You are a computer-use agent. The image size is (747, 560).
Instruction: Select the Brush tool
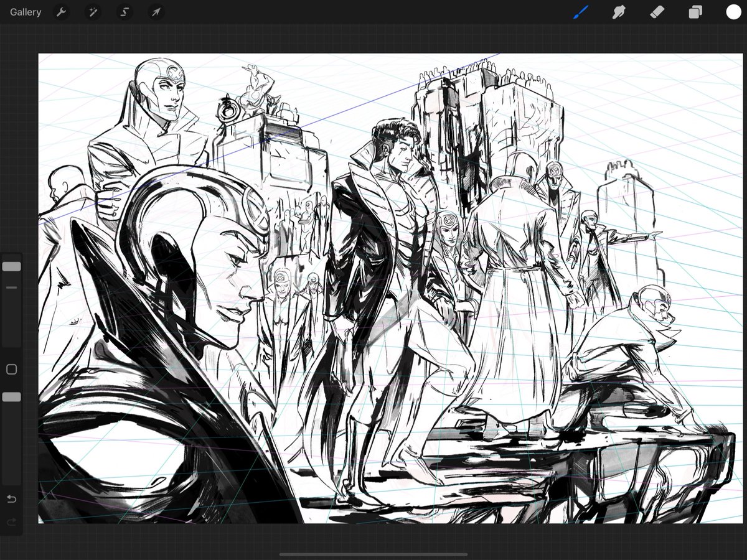[x=581, y=12]
